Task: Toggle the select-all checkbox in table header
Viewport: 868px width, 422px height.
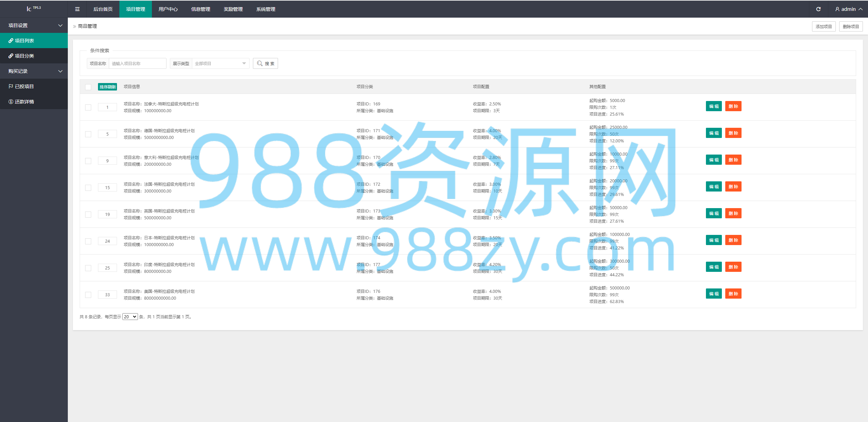Action: tap(88, 87)
